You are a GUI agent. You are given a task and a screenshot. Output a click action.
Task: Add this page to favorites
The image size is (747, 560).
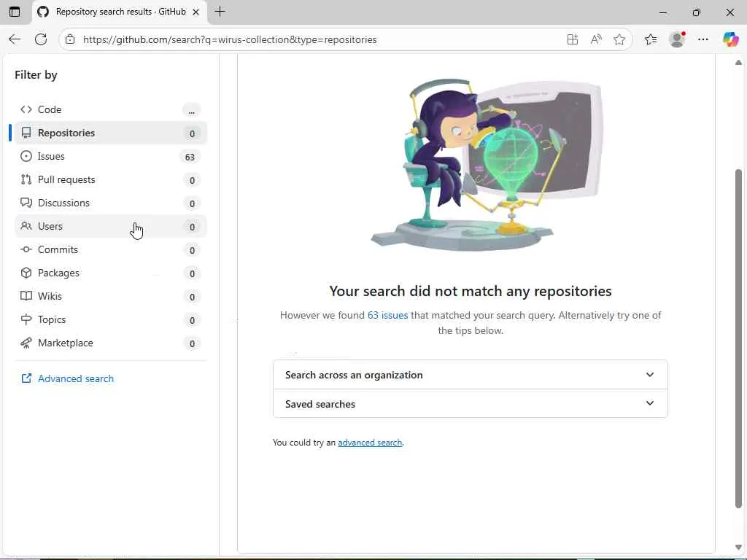[x=619, y=39]
